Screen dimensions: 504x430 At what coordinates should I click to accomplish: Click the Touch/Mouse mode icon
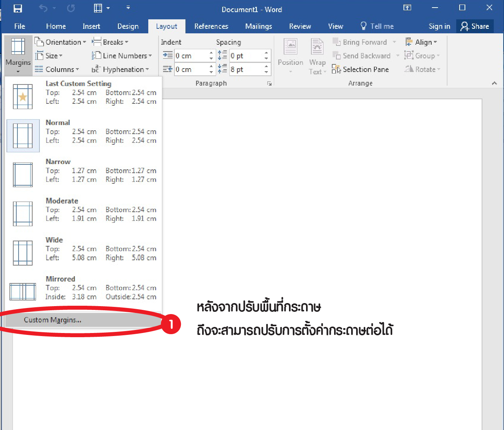pos(98,8)
